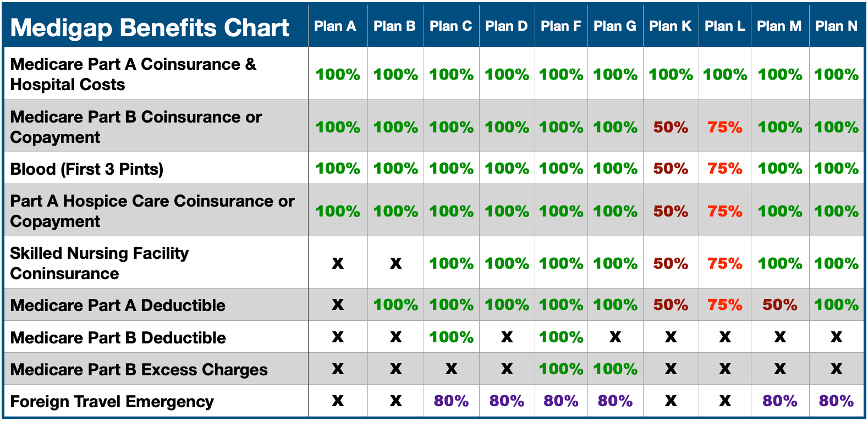Click the Foreign Travel Emergency row label
868x422 pixels.
(112, 402)
